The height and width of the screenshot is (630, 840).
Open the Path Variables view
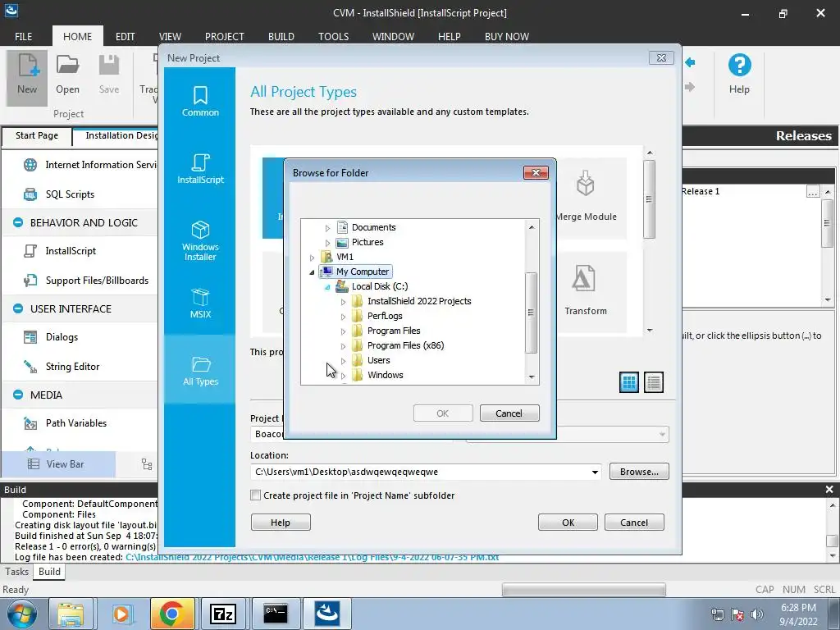(65, 423)
